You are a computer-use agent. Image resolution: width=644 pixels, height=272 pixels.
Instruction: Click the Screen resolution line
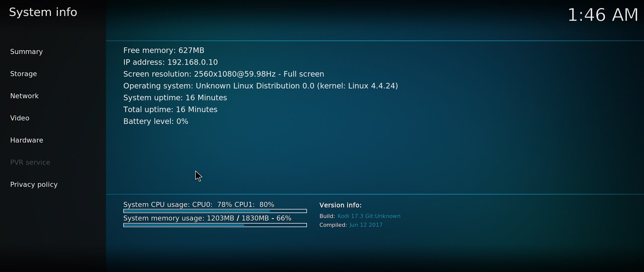pyautogui.click(x=223, y=74)
